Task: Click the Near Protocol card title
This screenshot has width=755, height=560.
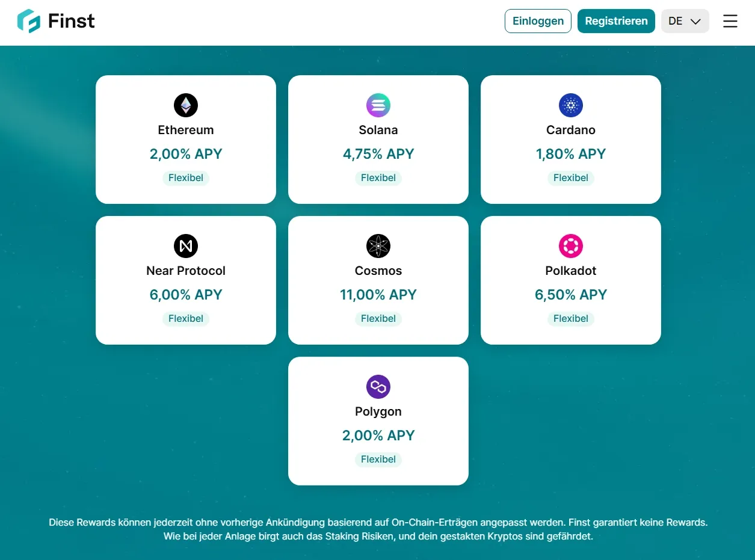Action: point(186,271)
